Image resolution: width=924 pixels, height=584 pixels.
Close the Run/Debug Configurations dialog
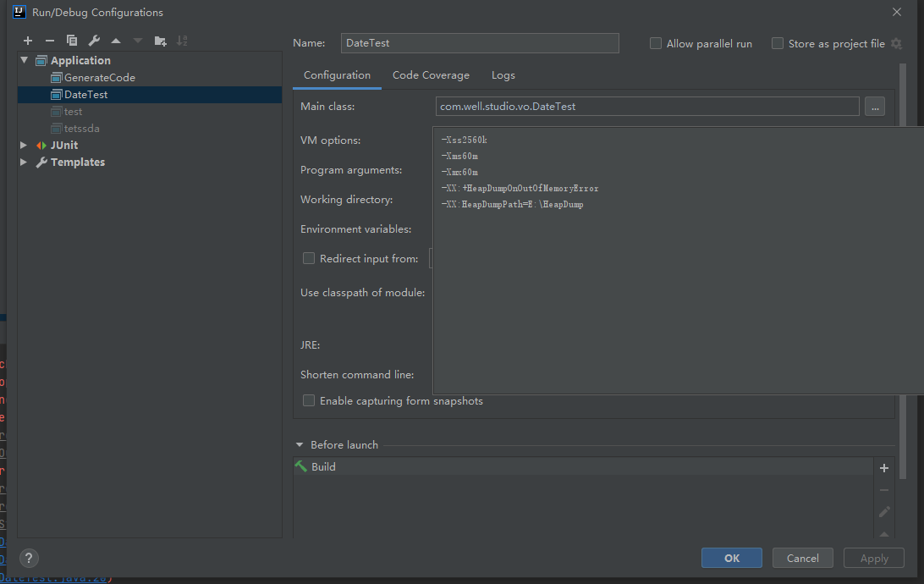pos(897,13)
